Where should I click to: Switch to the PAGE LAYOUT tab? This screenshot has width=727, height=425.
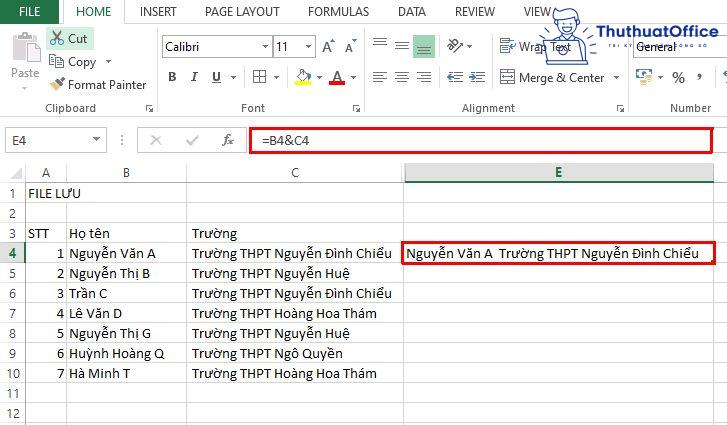pyautogui.click(x=242, y=12)
